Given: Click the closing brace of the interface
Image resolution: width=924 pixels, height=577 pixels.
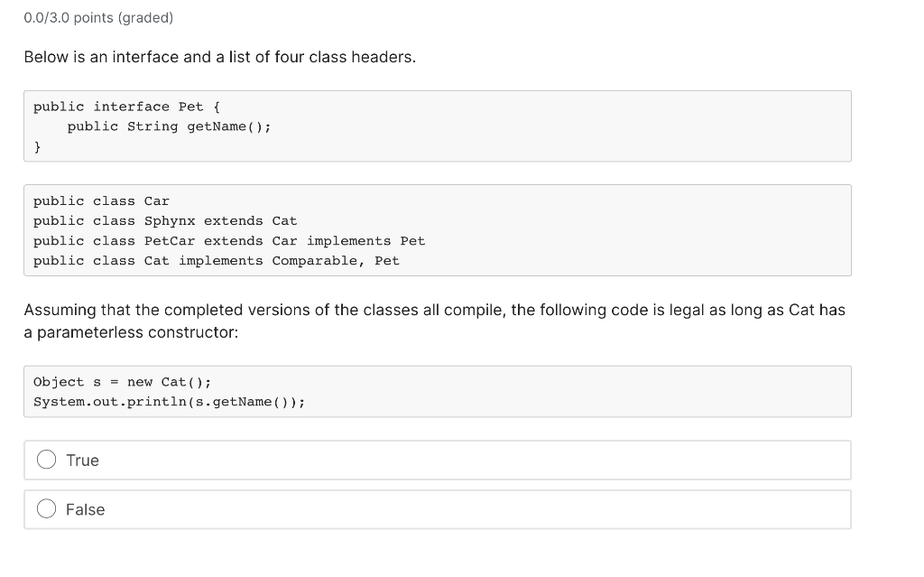Looking at the screenshot, I should click(36, 145).
